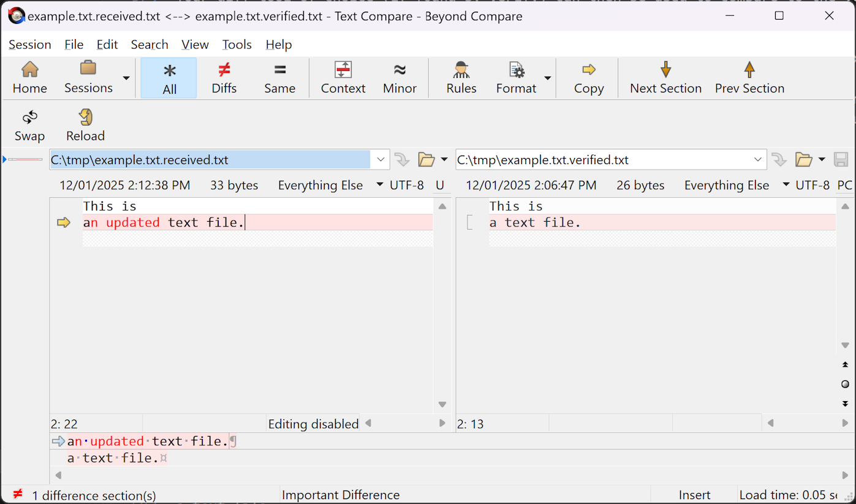
Task: Open the Rules referee icon
Action: pyautogui.click(x=461, y=78)
